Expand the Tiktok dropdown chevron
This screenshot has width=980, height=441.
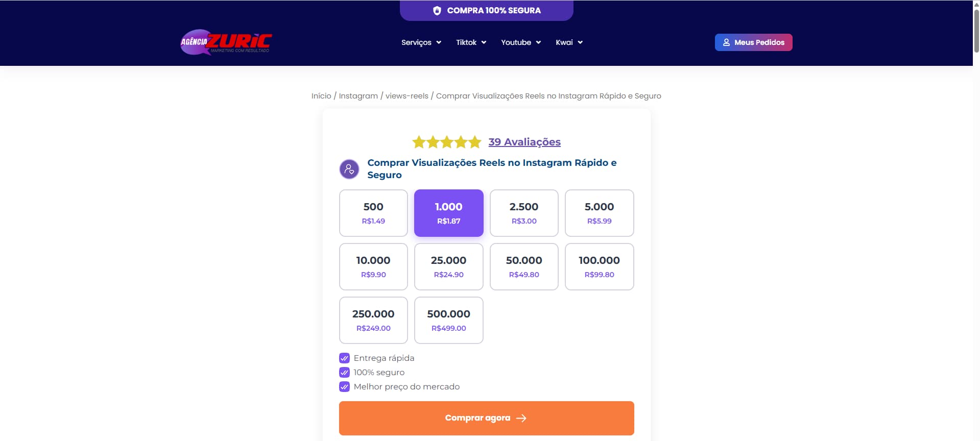point(484,42)
